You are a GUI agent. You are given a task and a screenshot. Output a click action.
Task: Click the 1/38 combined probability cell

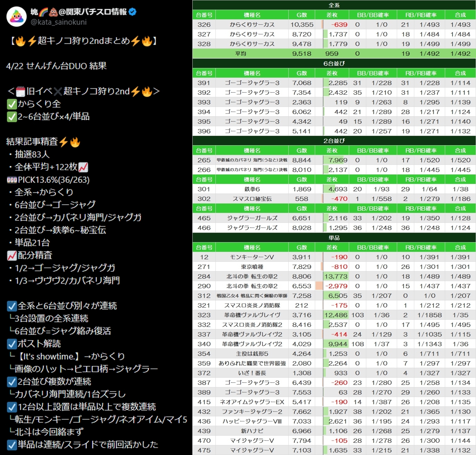[x=460, y=189]
